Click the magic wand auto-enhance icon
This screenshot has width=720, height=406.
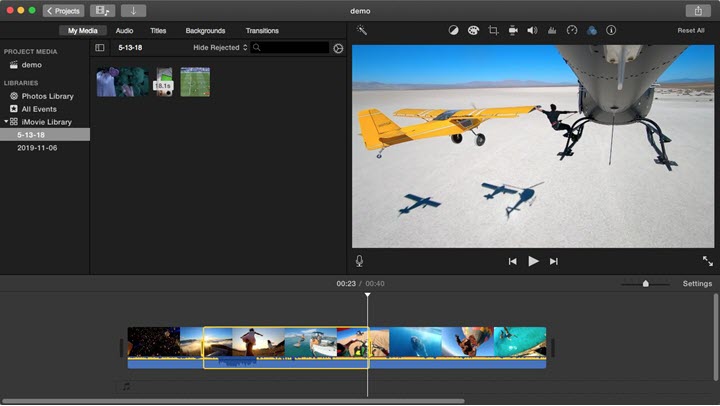pyautogui.click(x=362, y=31)
